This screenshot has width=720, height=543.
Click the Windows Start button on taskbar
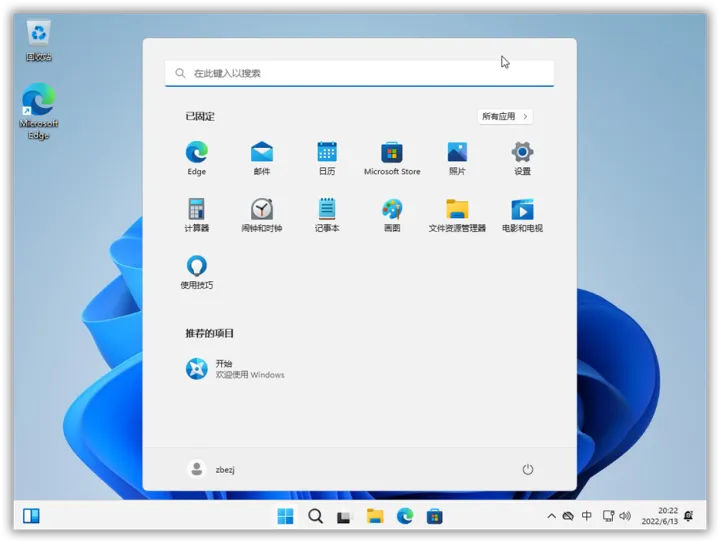(285, 516)
